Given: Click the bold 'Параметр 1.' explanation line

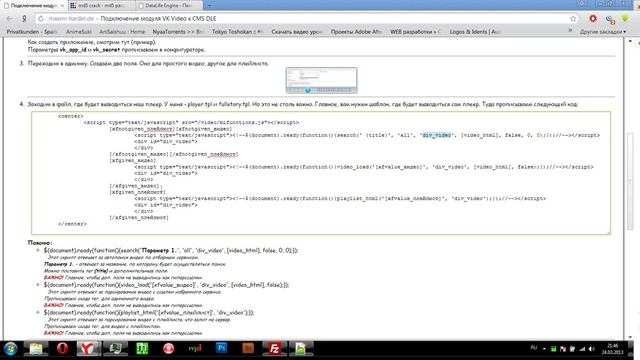Looking at the screenshot, I should (135, 264).
